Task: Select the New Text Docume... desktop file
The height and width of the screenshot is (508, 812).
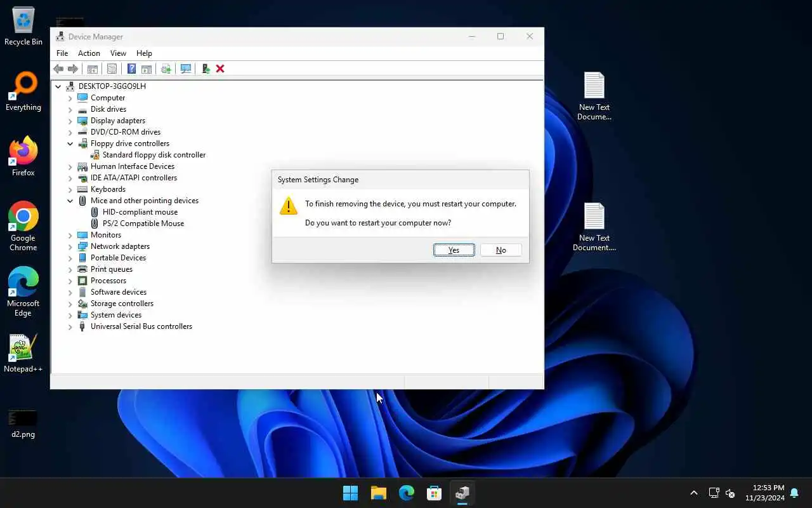Action: point(594,96)
